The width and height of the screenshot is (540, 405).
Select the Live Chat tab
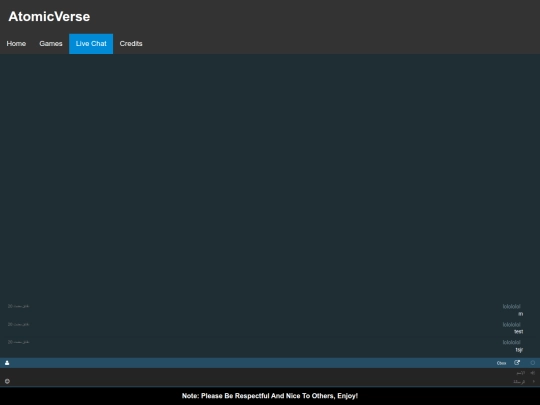91,44
